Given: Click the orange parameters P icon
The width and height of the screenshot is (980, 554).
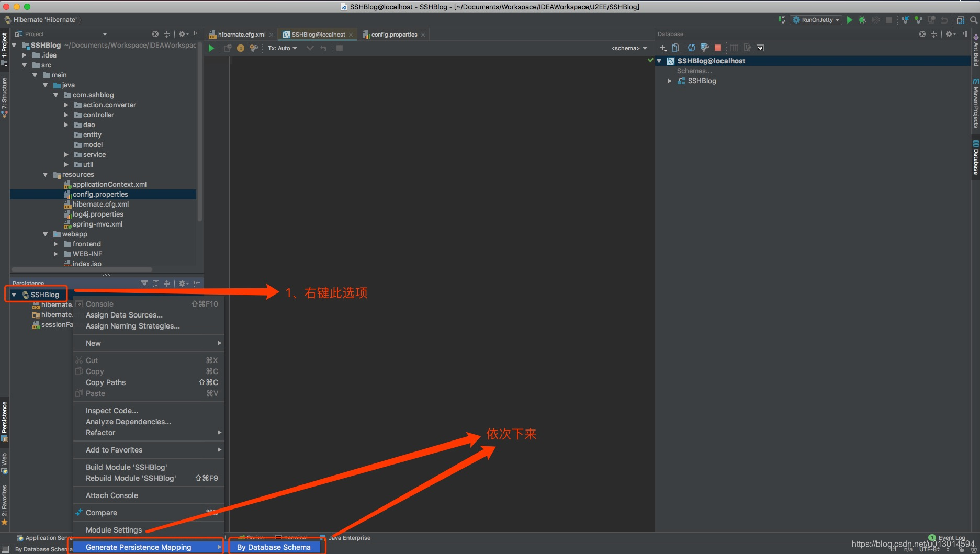Looking at the screenshot, I should coord(241,48).
